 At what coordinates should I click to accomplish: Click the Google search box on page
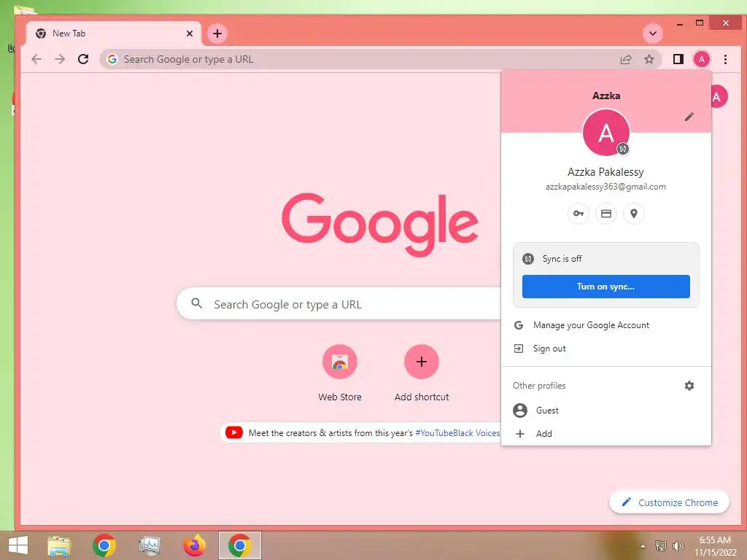[339, 304]
